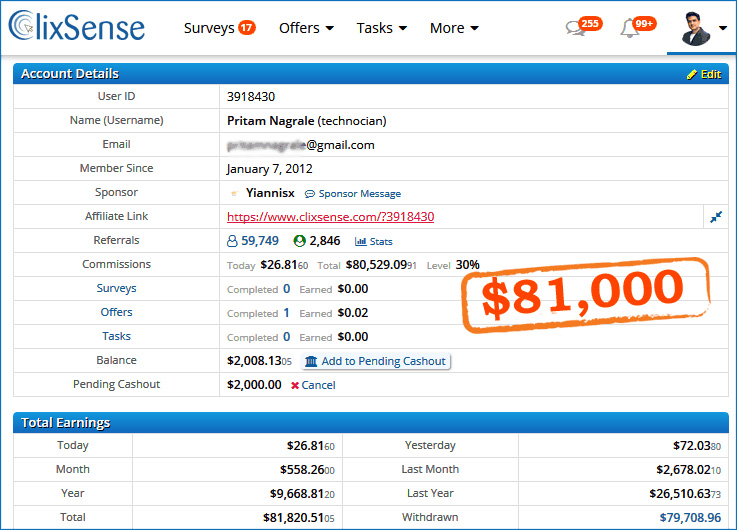Viewport: 737px width, 530px height.
Task: Open the Sponsor Message link
Action: 353,194
